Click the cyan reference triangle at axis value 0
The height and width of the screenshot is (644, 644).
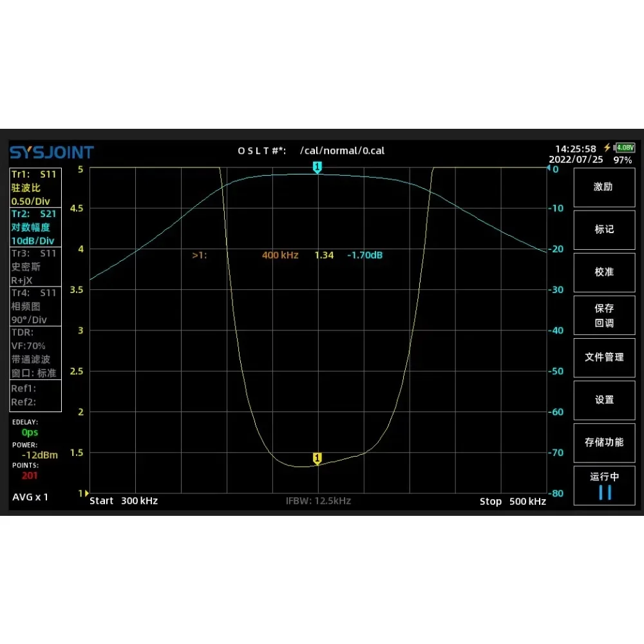coord(548,167)
